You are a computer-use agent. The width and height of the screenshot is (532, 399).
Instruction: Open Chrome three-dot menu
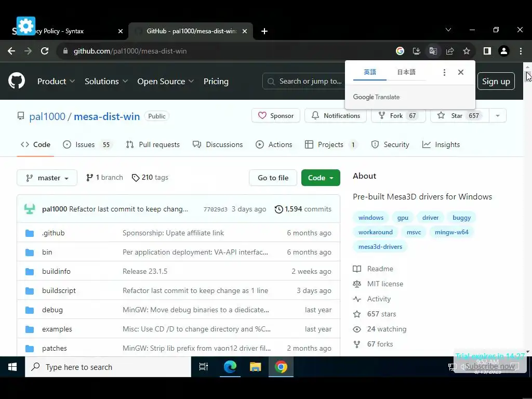tap(521, 51)
